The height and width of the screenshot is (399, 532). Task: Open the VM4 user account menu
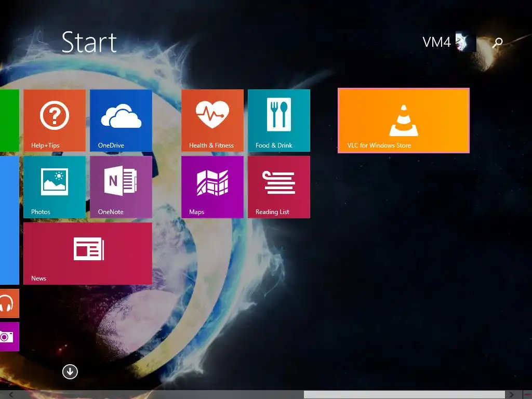(x=449, y=43)
